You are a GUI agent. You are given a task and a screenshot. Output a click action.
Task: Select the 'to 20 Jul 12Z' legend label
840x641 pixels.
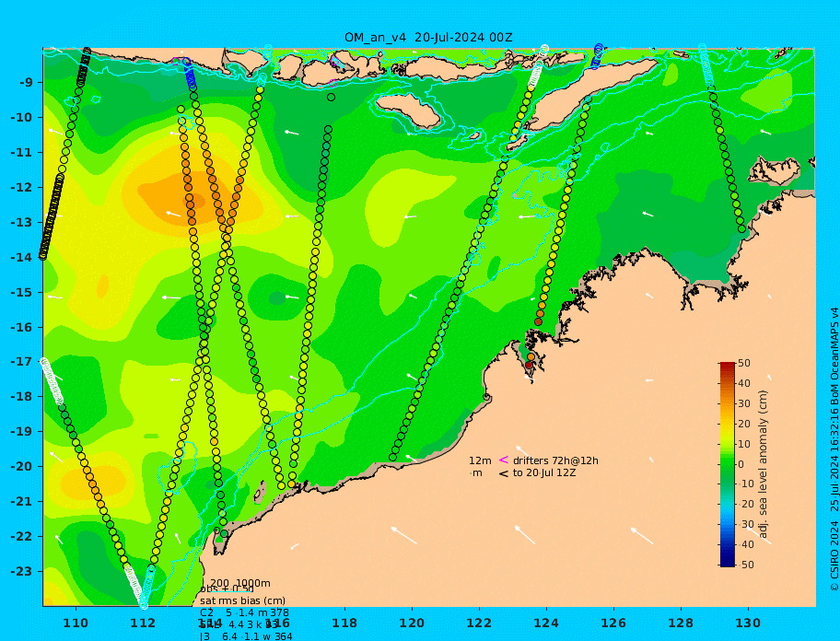pyautogui.click(x=543, y=472)
